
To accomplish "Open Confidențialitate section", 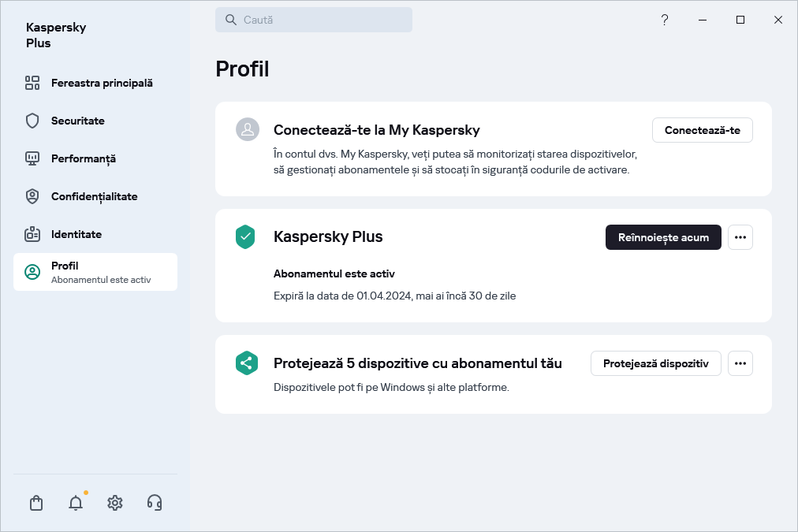I will tap(95, 196).
